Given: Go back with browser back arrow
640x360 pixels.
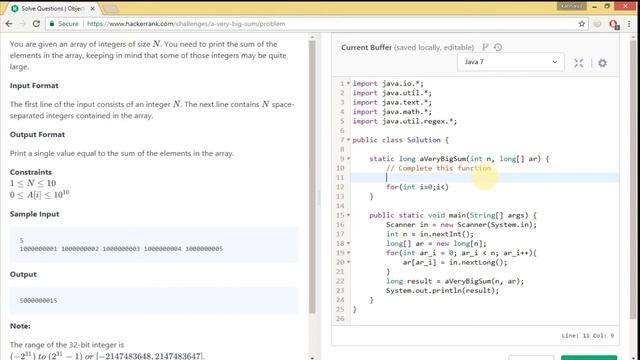Looking at the screenshot, I should 9,24.
